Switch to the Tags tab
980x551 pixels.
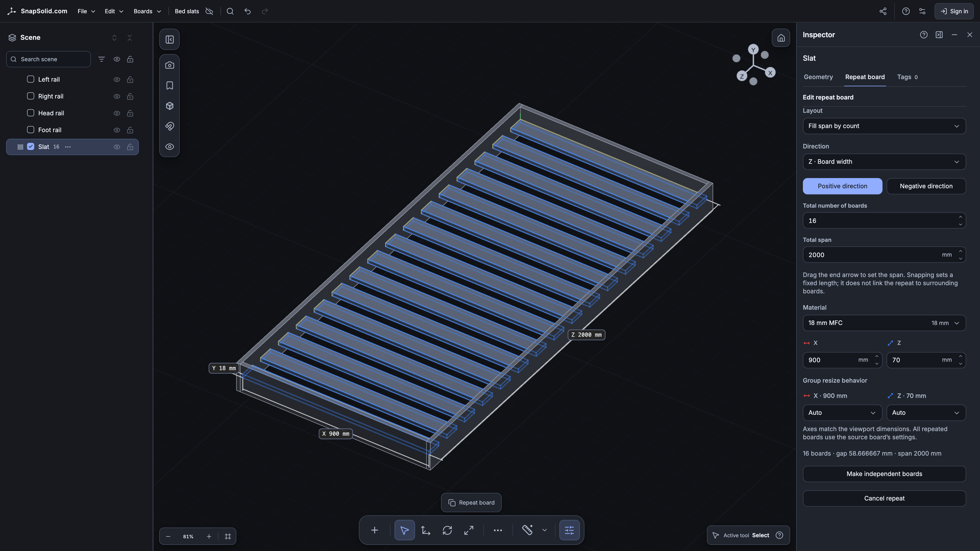[907, 77]
